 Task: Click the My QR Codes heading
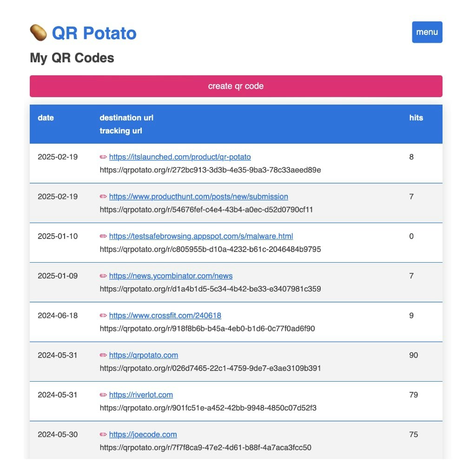[x=71, y=58]
